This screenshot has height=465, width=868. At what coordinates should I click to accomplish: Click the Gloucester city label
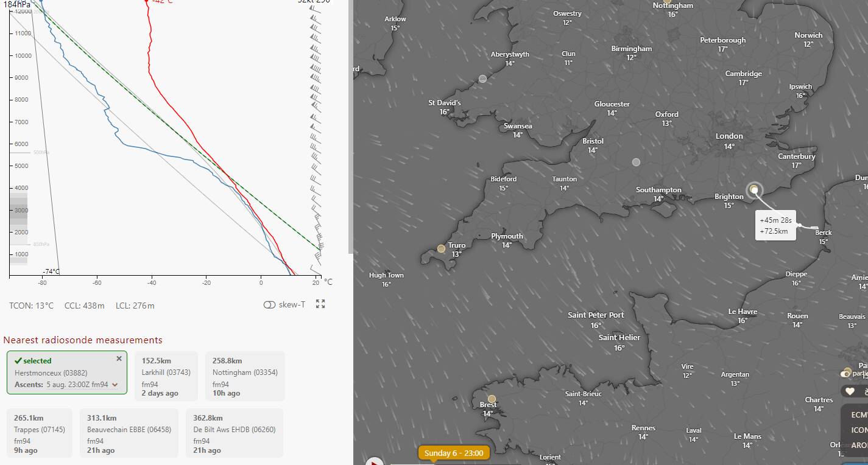click(x=612, y=104)
